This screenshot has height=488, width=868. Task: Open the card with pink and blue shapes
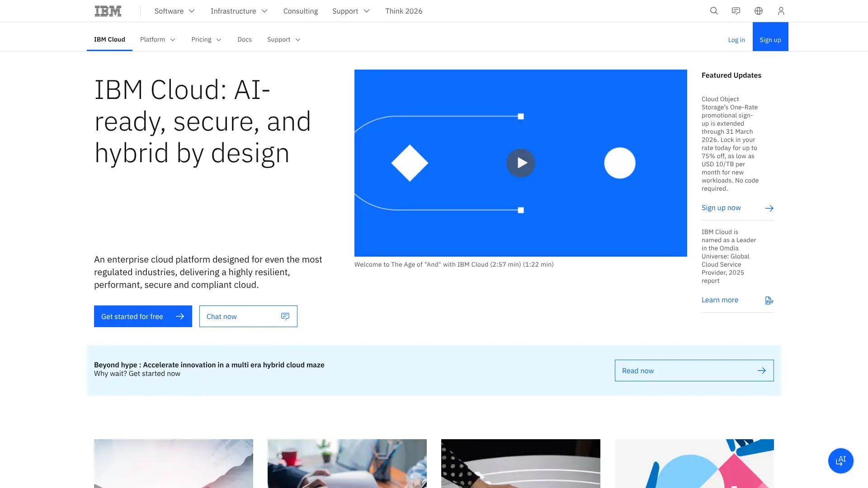pyautogui.click(x=694, y=464)
